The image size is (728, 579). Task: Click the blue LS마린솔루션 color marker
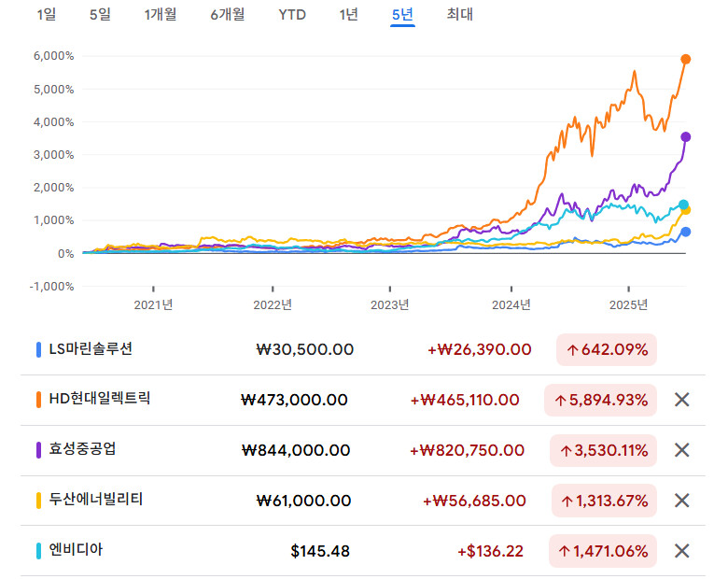(x=39, y=349)
